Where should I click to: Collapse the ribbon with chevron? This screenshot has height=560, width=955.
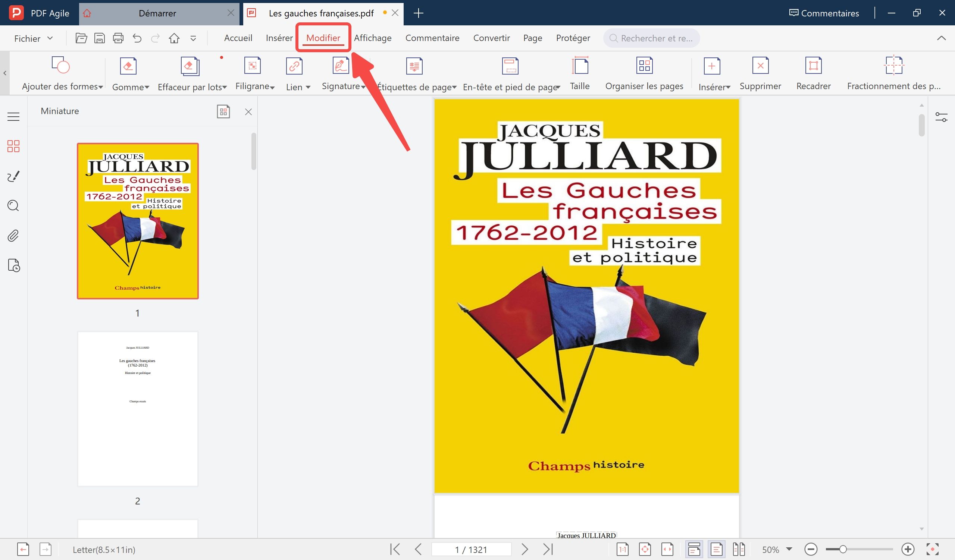point(941,38)
